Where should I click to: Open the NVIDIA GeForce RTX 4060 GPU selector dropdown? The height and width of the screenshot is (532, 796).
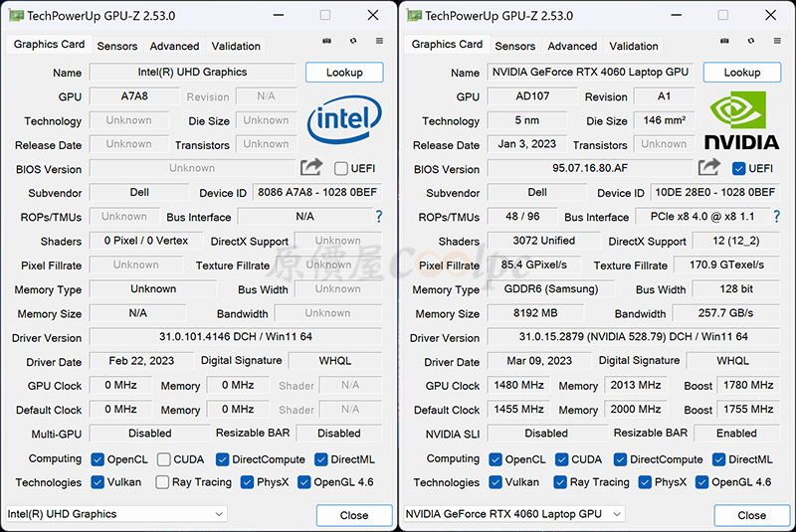tap(513, 514)
